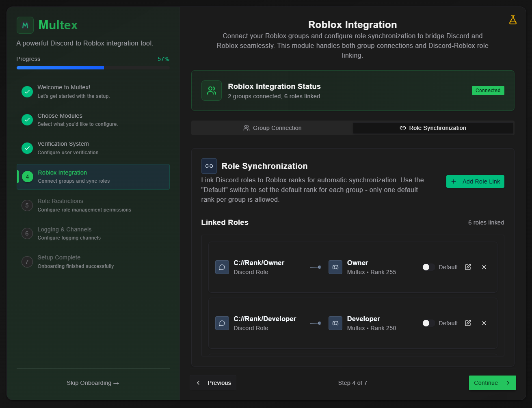Toggle Default switch for Developer rank
532x408 pixels.
click(428, 323)
